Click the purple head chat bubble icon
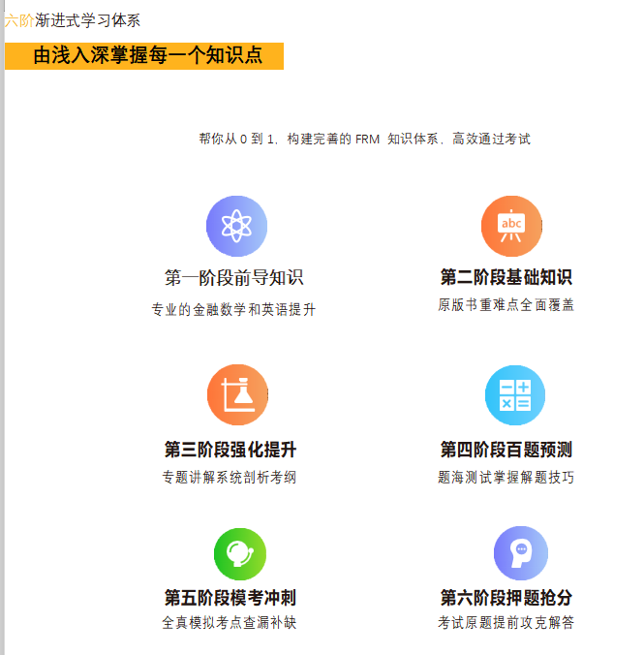 [520, 553]
